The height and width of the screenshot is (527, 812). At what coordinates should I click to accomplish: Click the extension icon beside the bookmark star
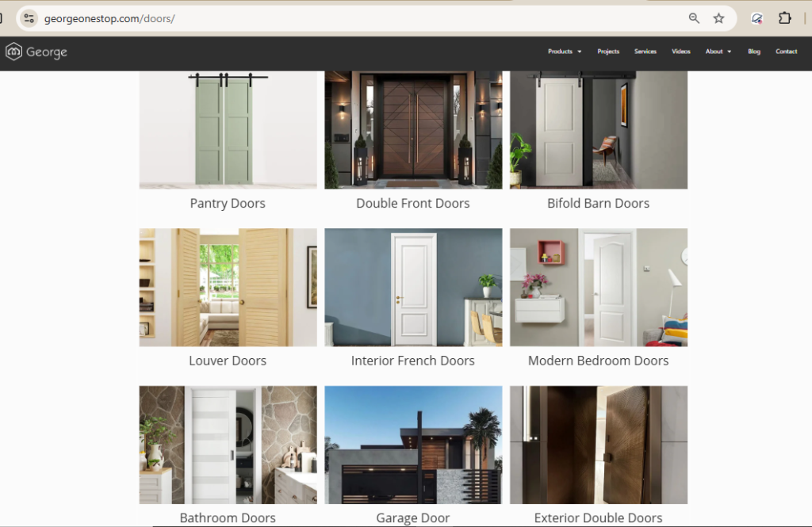click(756, 19)
